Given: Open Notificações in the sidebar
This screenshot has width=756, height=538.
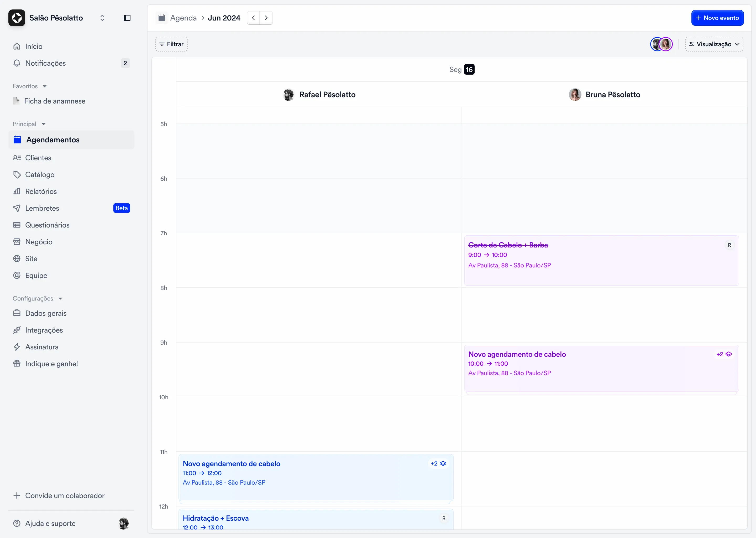Looking at the screenshot, I should click(71, 63).
